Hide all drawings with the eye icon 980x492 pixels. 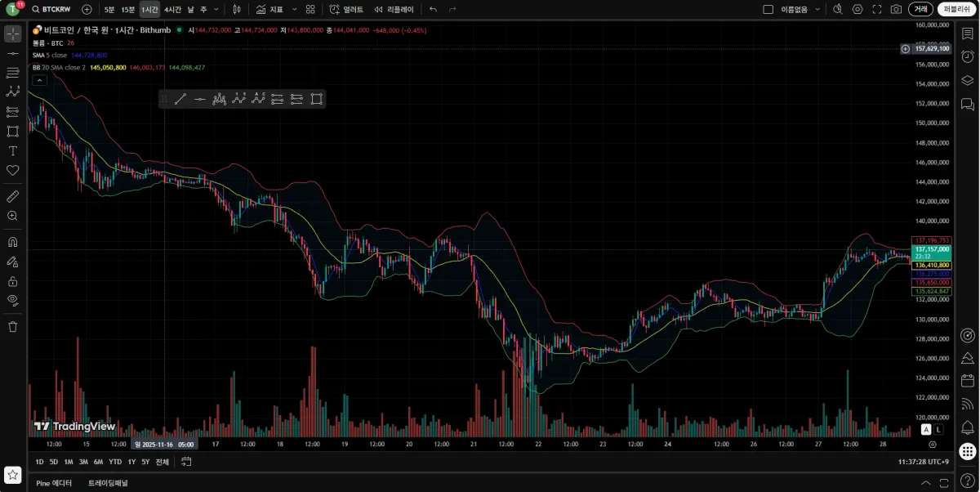pos(12,300)
